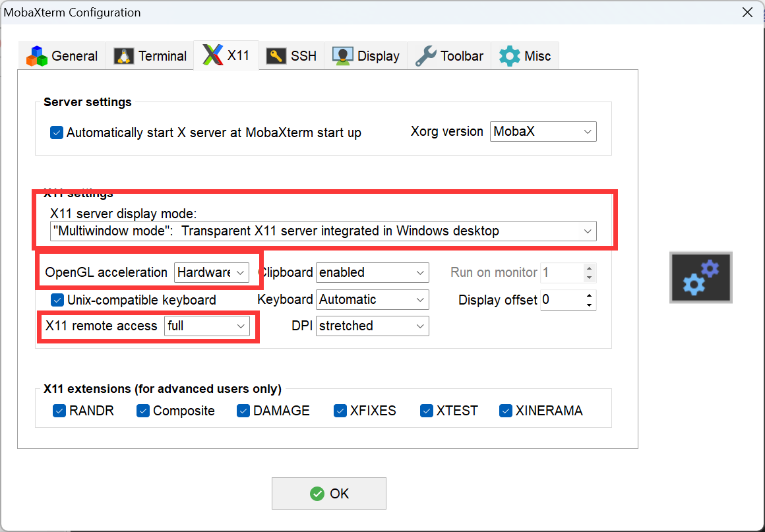Open the Keyboard layout dropdown

point(372,299)
